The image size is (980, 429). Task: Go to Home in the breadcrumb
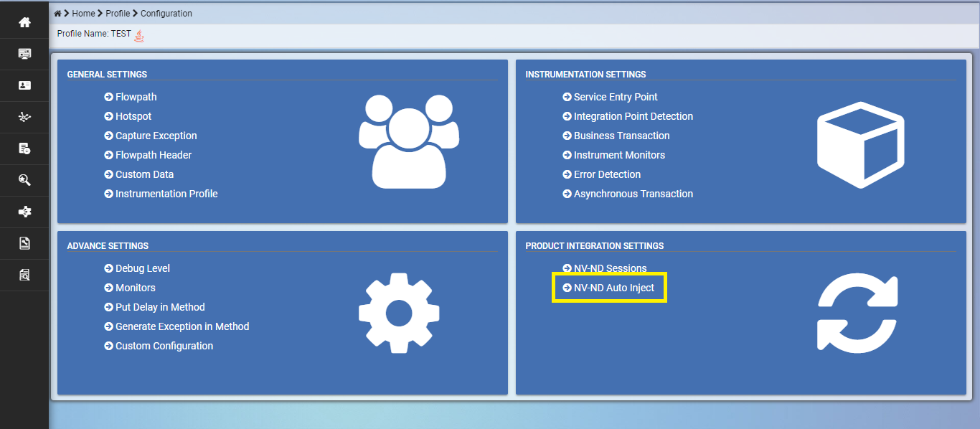pos(83,14)
